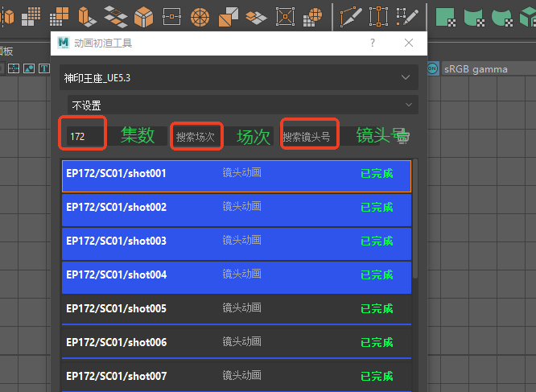Open the 神印王座_UE5.3 project dropdown
Screen dimensions: 536x392
(239, 78)
